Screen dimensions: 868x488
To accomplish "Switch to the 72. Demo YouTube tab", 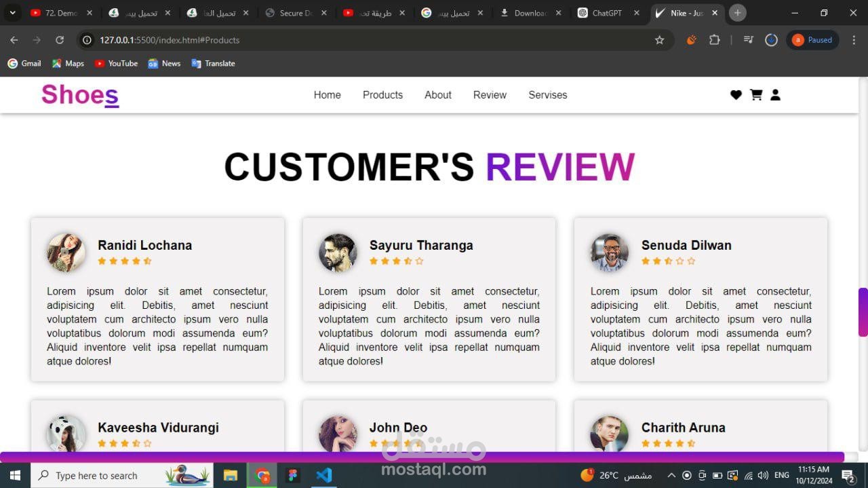I will (62, 13).
